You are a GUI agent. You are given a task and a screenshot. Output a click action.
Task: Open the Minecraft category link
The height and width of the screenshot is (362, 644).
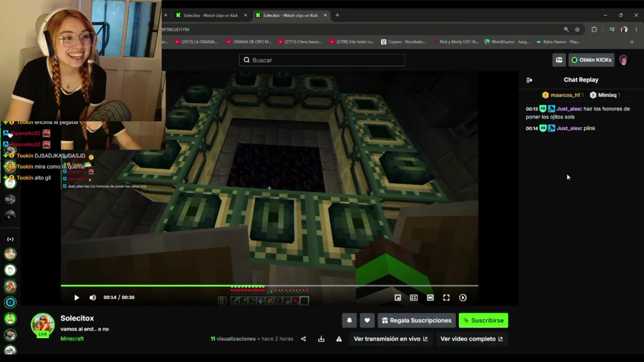coord(72,339)
